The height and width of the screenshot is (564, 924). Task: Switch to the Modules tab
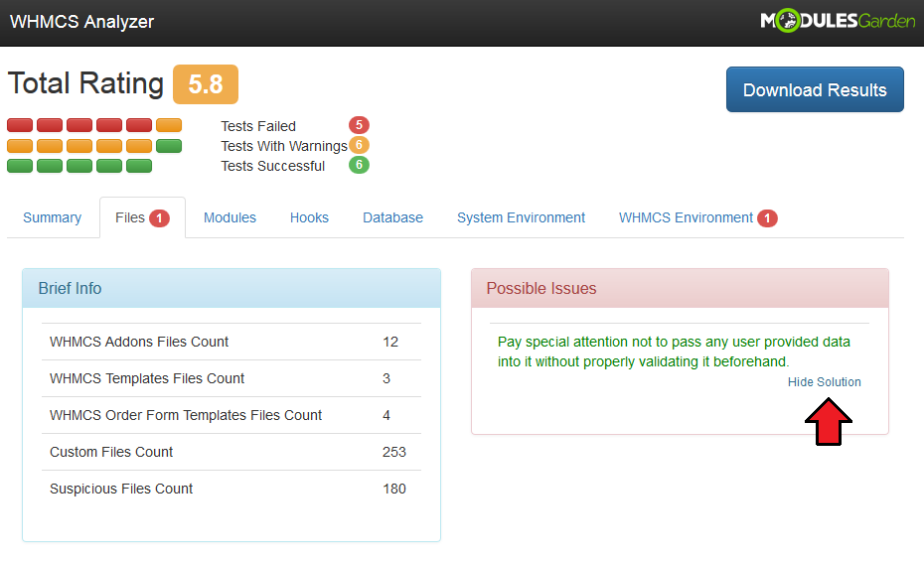(230, 217)
